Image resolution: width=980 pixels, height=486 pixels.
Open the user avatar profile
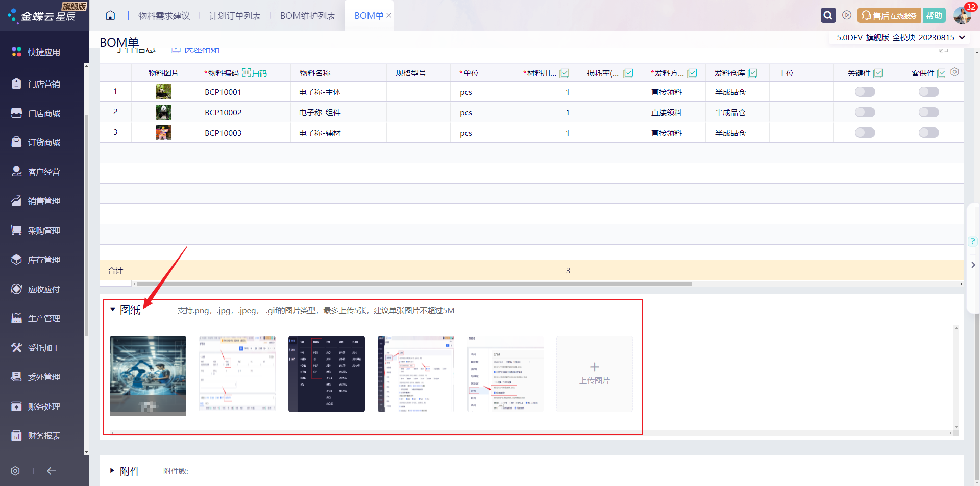pyautogui.click(x=962, y=15)
